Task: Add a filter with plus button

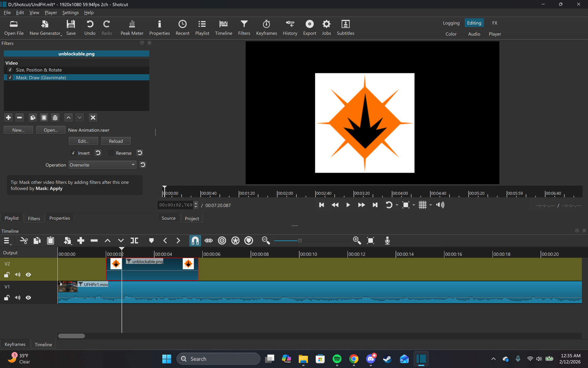Action: [9, 117]
